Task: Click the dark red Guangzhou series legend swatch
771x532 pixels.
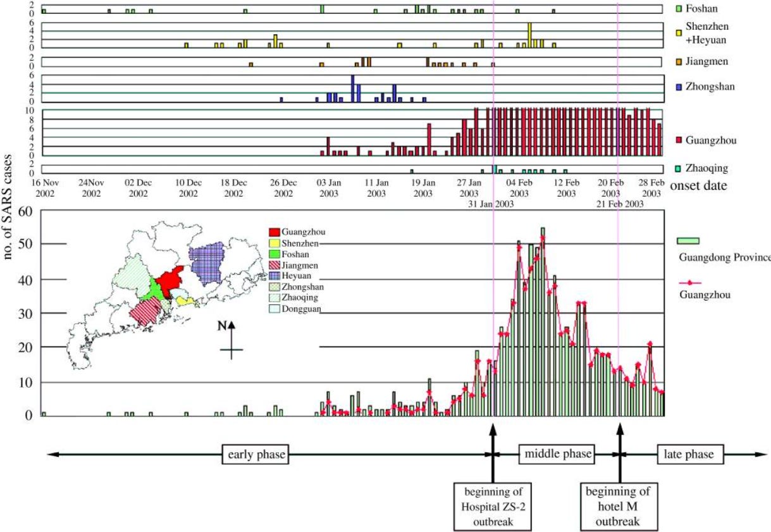Action: [679, 140]
